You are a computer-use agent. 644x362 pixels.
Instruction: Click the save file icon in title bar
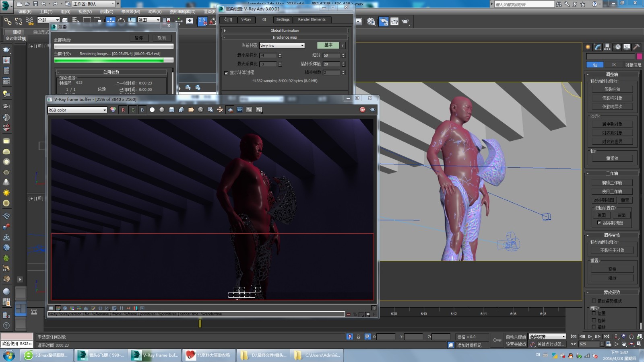[35, 4]
